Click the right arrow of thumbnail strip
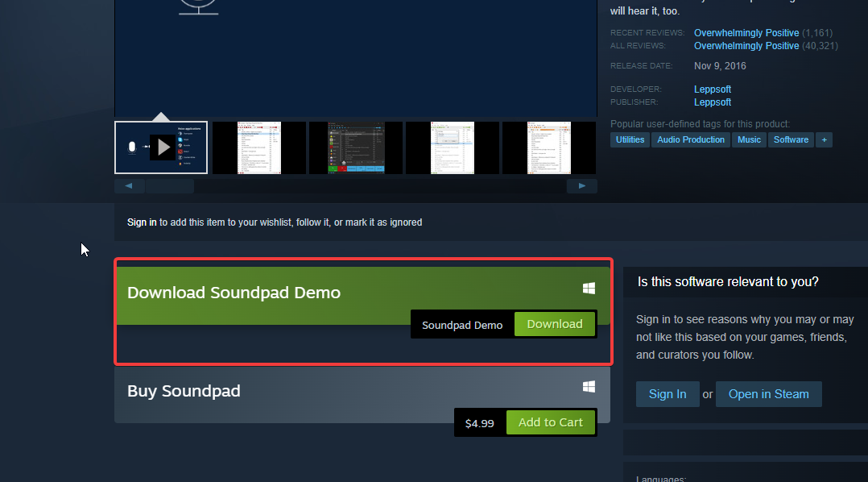The width and height of the screenshot is (868, 482). 582,186
